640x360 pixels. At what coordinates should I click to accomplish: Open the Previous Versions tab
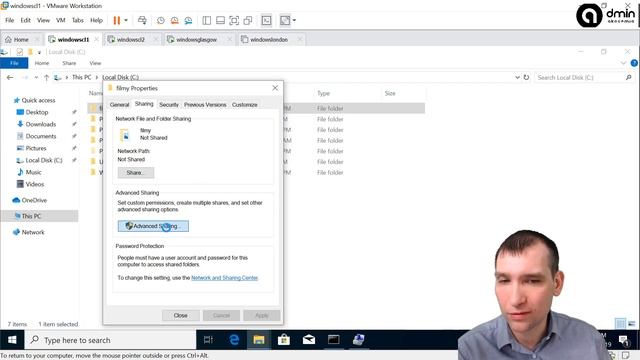[x=205, y=105]
